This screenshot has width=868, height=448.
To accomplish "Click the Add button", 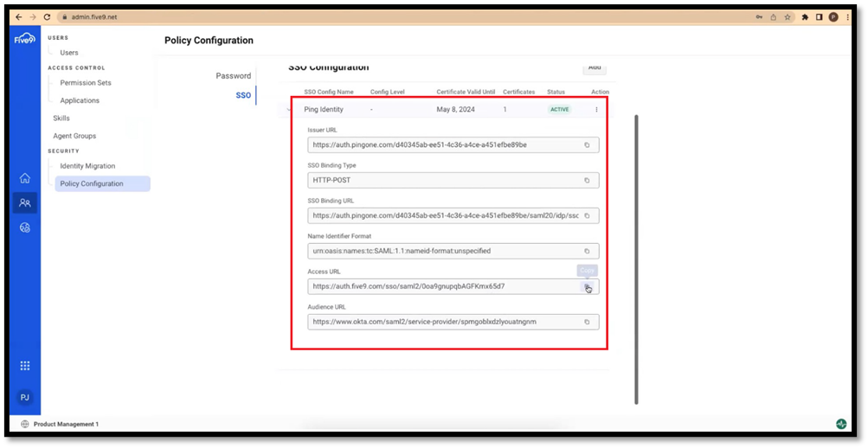I will pyautogui.click(x=595, y=68).
